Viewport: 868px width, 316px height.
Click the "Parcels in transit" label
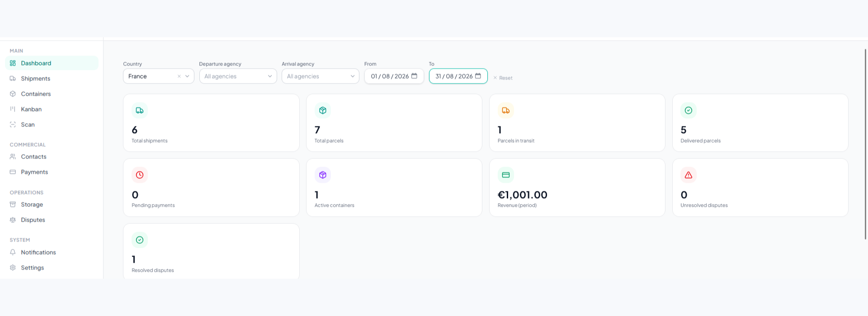(x=516, y=141)
